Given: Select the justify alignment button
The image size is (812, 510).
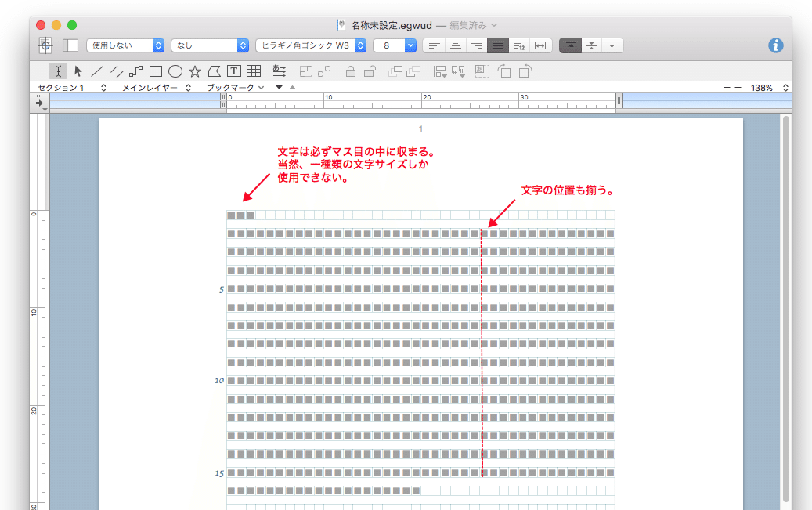Looking at the screenshot, I should [498, 45].
